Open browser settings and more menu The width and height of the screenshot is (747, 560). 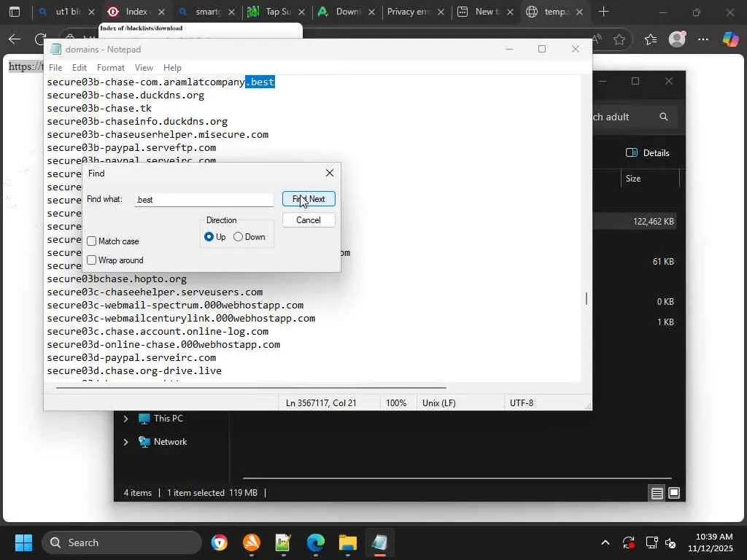point(703,39)
